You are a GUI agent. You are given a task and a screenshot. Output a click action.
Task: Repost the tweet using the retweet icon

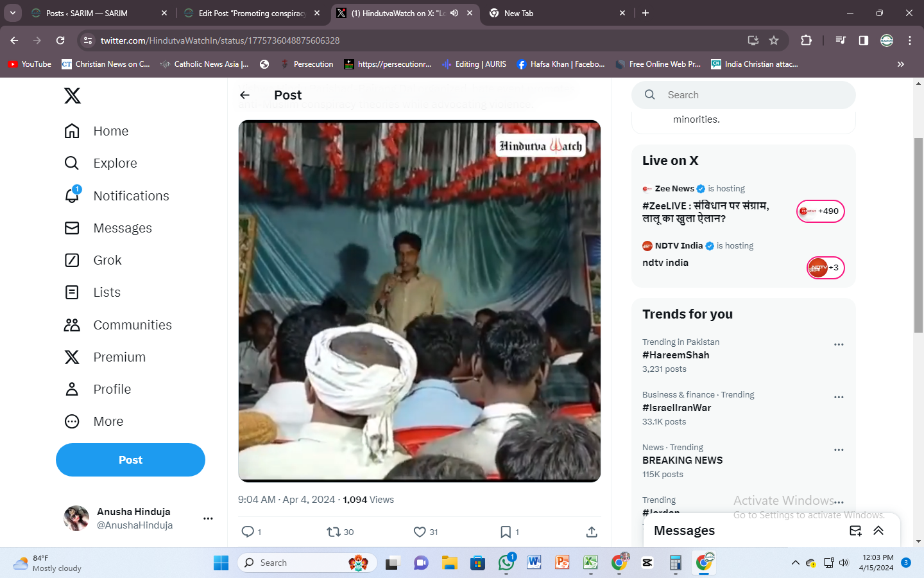click(334, 532)
